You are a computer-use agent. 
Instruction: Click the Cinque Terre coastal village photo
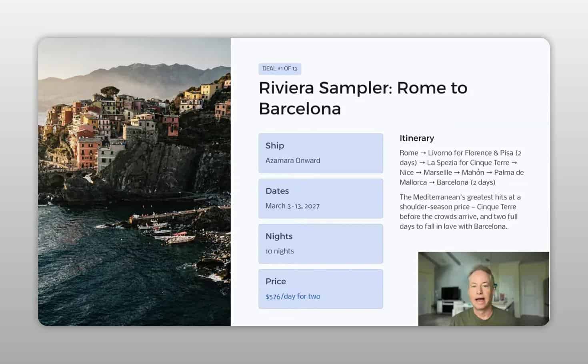click(x=134, y=182)
